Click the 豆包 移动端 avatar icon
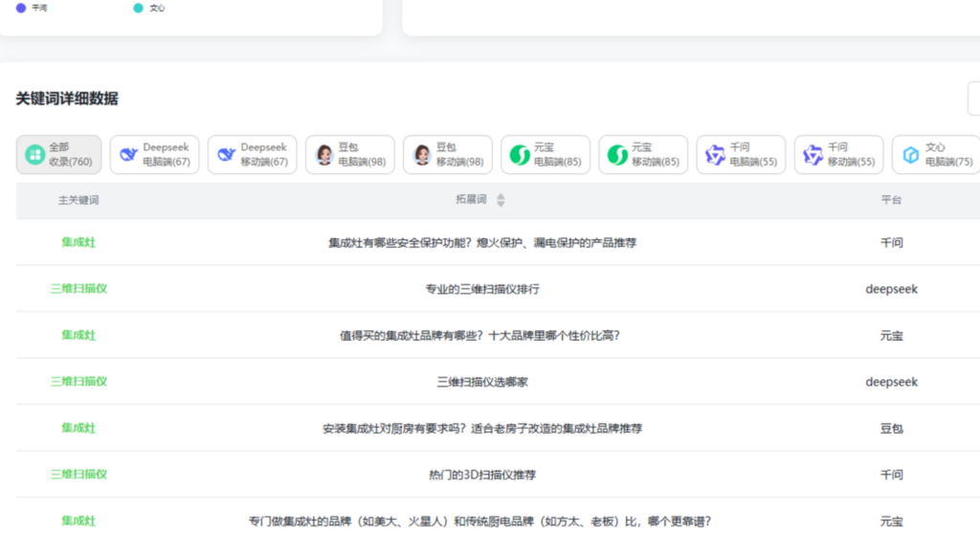The height and width of the screenshot is (535, 980). point(421,155)
